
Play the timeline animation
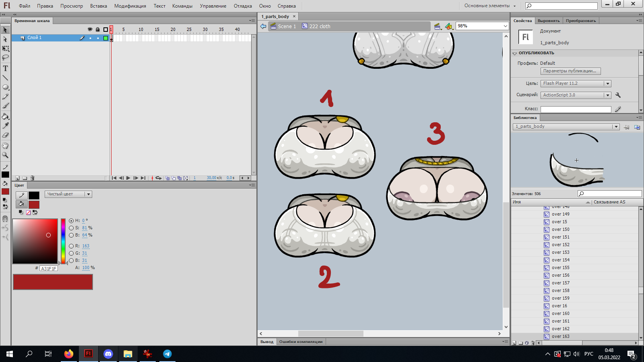[128, 178]
